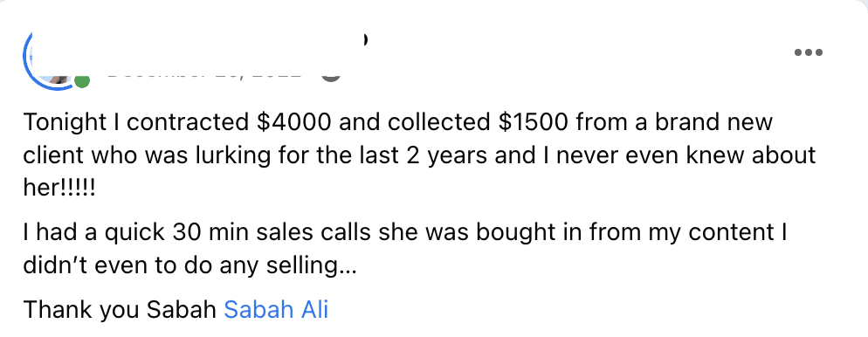The width and height of the screenshot is (868, 337).
Task: Click the "30 min sales calls" phrase
Action: click(x=272, y=232)
